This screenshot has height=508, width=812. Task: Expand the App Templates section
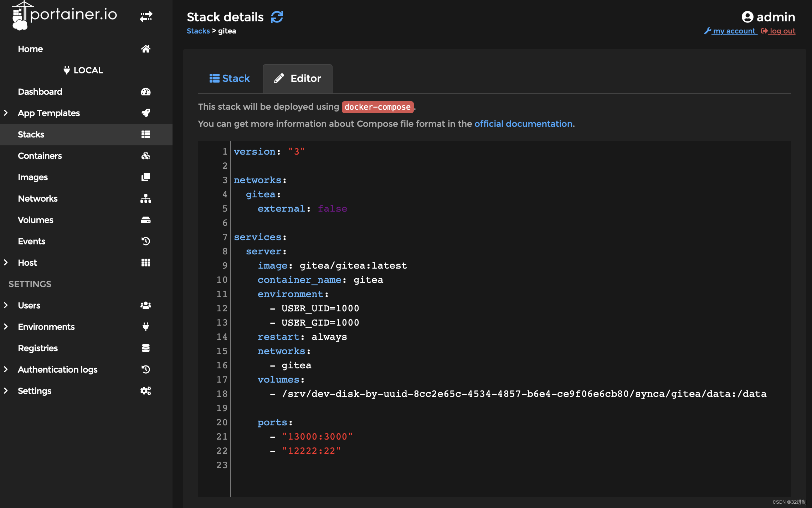click(6, 113)
